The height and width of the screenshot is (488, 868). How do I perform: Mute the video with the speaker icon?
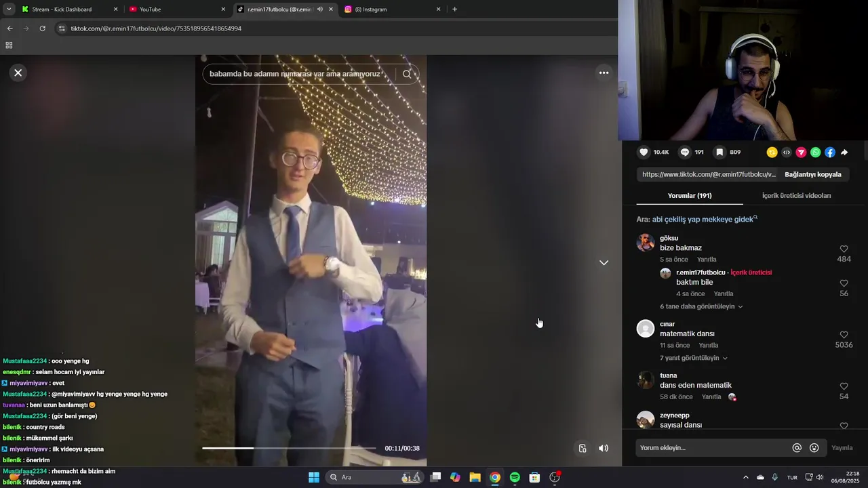click(604, 448)
